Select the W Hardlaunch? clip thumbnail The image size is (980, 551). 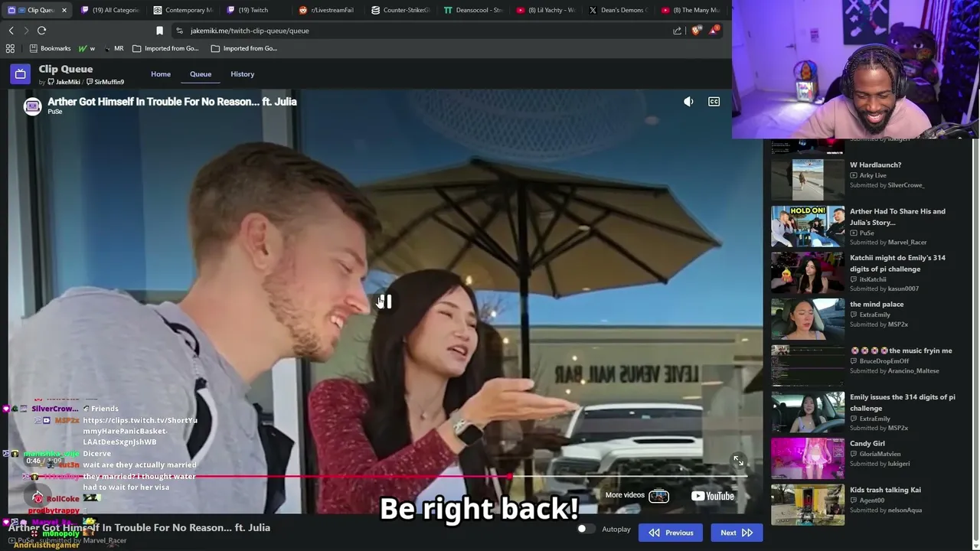coord(808,179)
